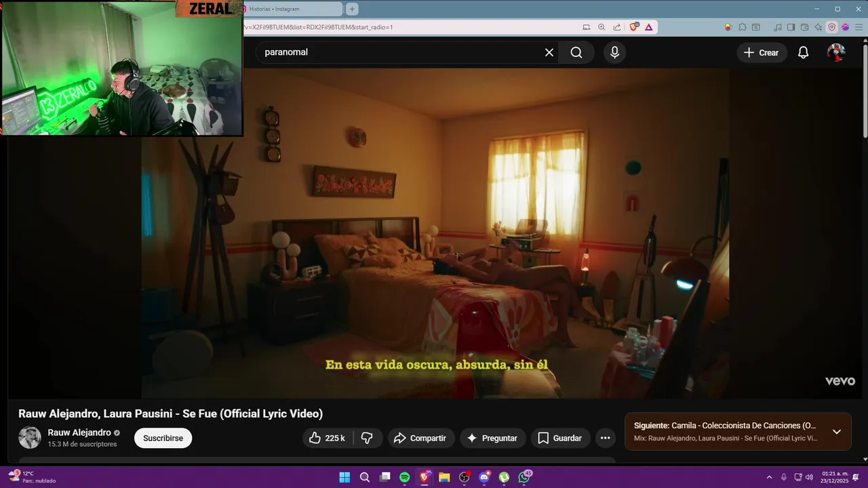Clear the YouTube search text with X

[549, 52]
